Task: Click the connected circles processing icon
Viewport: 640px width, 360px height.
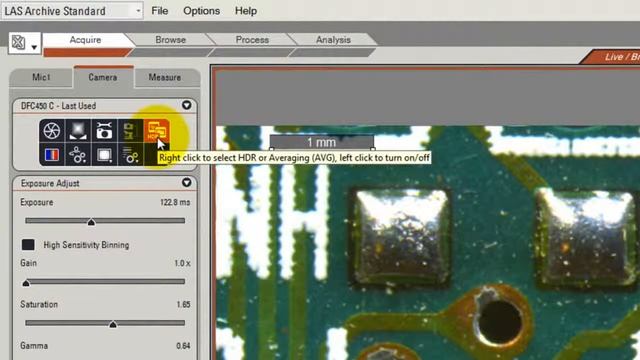Action: coord(78,155)
